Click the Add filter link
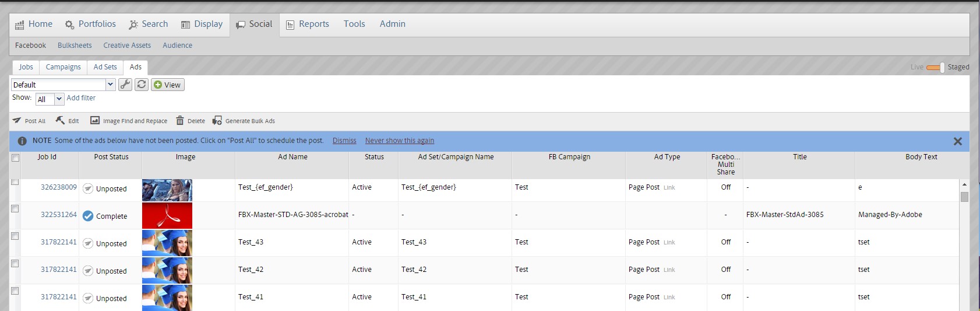This screenshot has width=980, height=311. (81, 98)
